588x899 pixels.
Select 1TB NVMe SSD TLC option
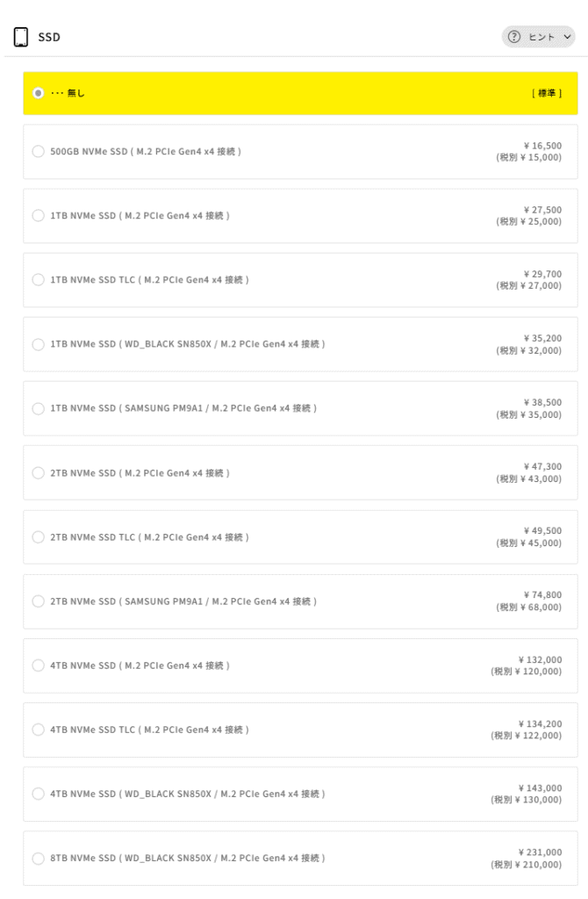[x=38, y=280]
